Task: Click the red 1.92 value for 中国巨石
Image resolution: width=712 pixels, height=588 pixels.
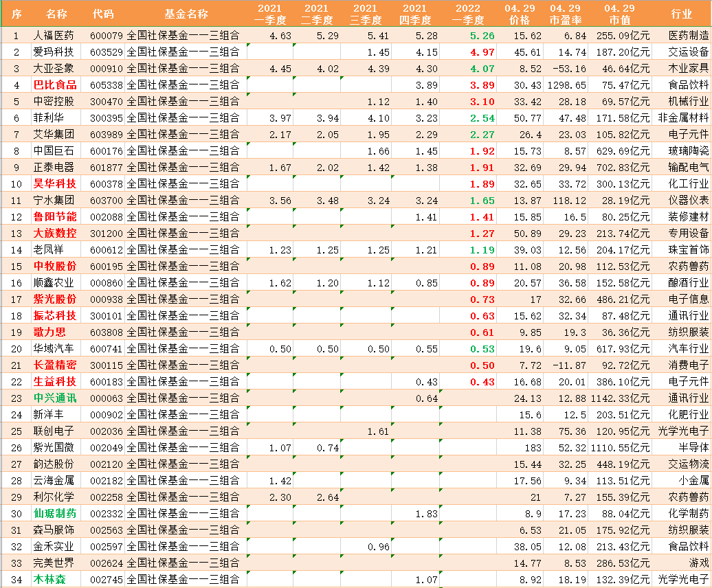Action: [x=482, y=151]
